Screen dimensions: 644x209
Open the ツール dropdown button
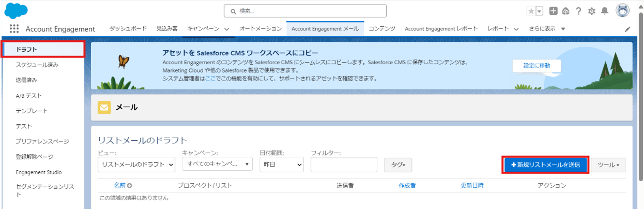coord(608,165)
